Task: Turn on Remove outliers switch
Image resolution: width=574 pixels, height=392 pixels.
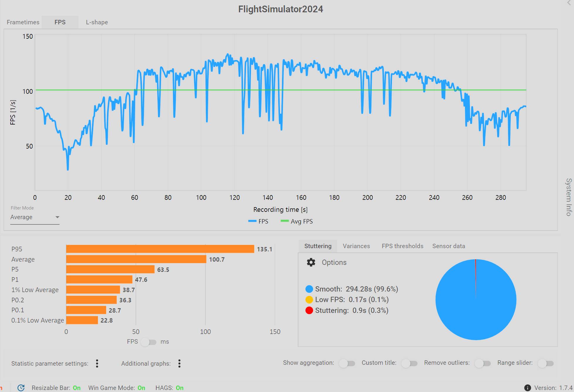Action: coord(483,363)
